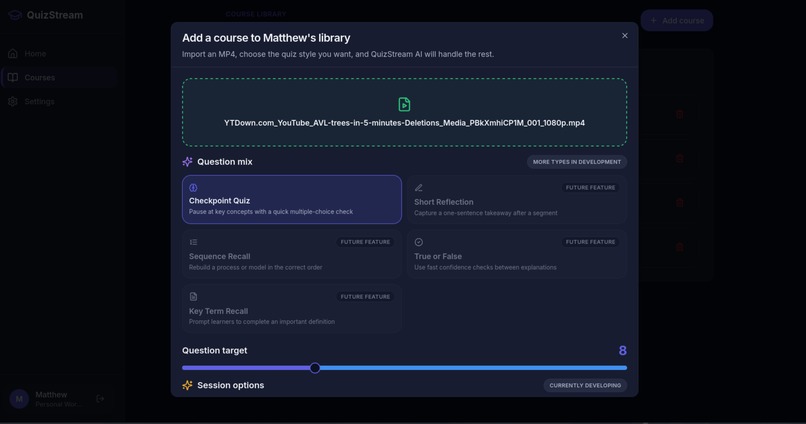Select the Short Reflection card
This screenshot has height=424, width=806.
517,200
